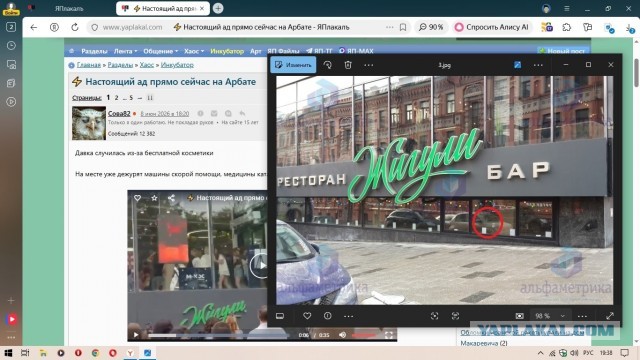The height and width of the screenshot is (360, 640).
Task: Click the circled-Я Yandex icon beside the reload button
Action: [x=54, y=27]
